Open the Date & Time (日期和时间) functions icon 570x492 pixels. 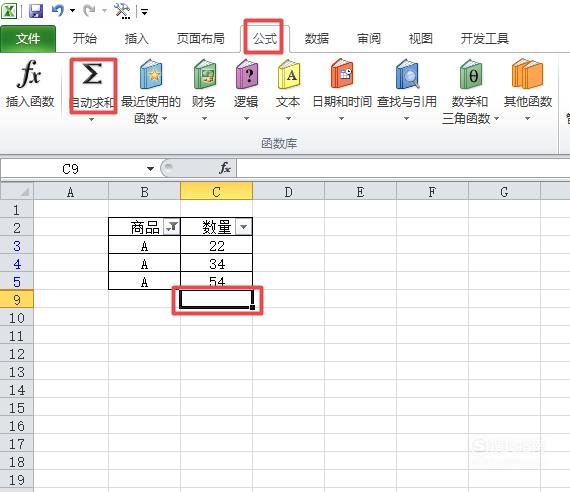[342, 73]
